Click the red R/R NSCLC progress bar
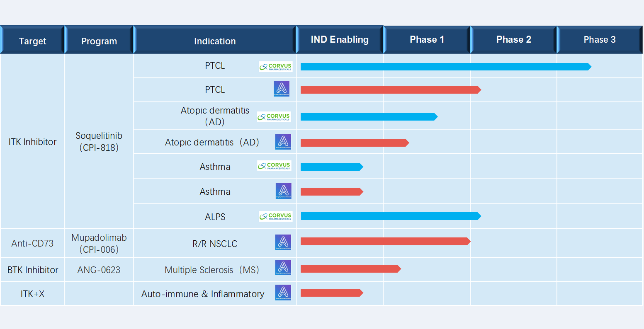 click(x=386, y=241)
